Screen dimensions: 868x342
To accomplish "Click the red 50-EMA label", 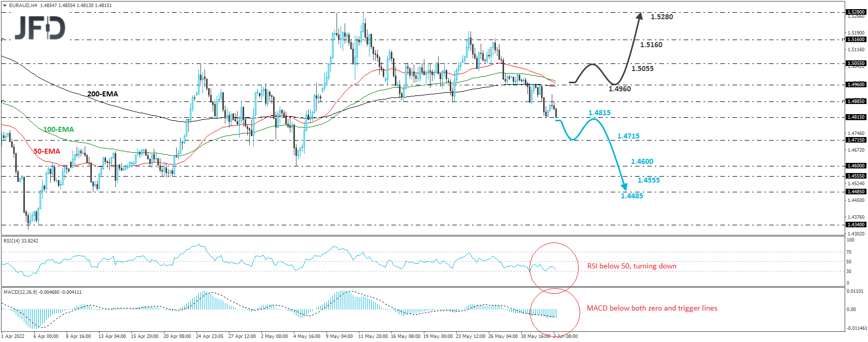I will [x=47, y=151].
